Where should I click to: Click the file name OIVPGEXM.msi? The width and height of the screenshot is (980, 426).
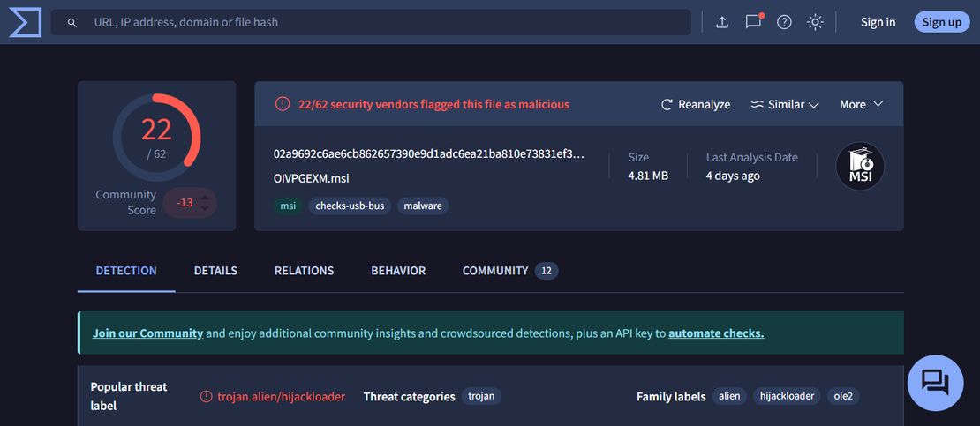pos(312,179)
